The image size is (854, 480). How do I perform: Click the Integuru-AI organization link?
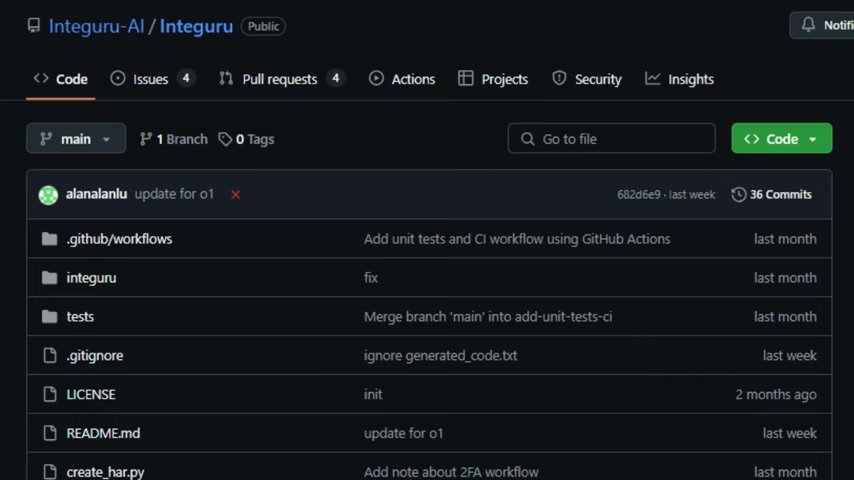point(96,26)
